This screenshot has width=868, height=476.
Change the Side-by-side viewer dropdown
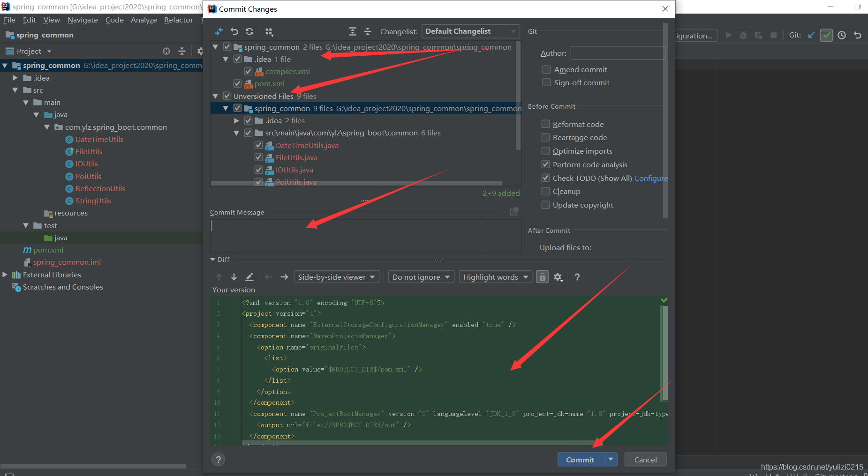coord(336,277)
